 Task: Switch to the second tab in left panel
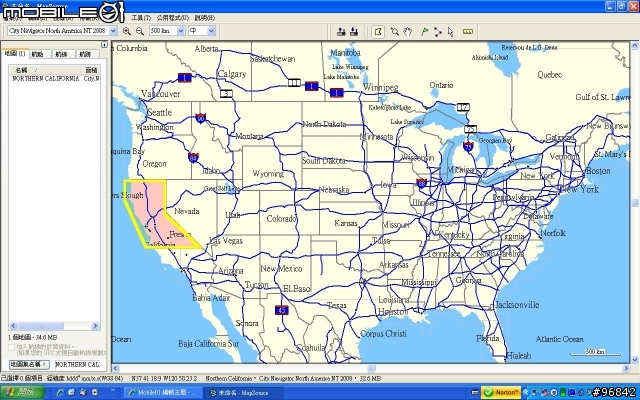40,54
